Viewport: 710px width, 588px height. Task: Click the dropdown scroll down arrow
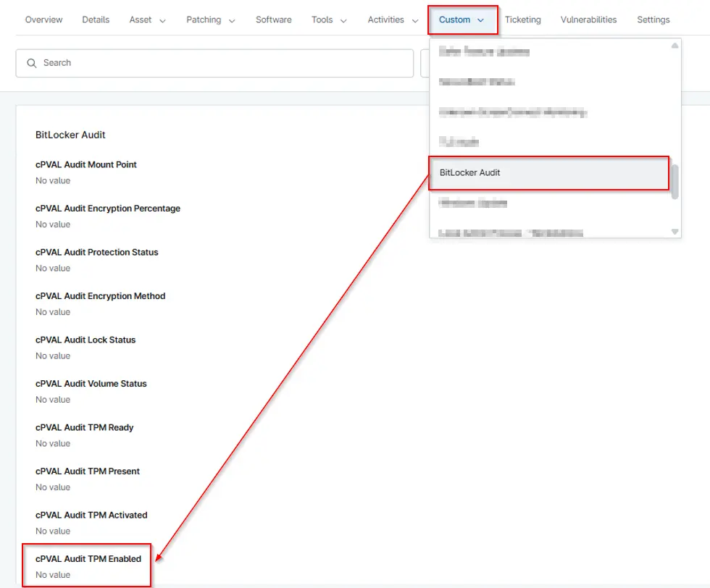click(x=674, y=231)
